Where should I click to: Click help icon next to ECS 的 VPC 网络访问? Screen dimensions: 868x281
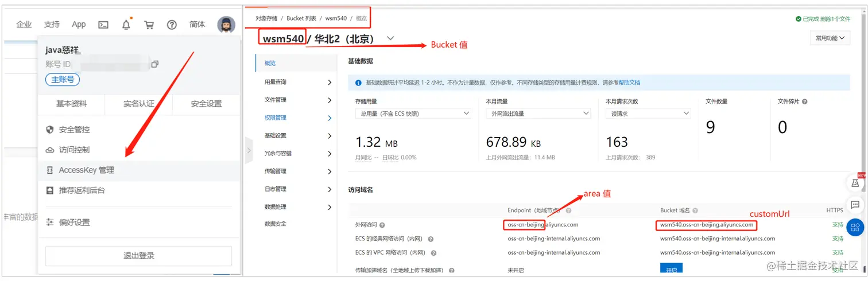pyautogui.click(x=433, y=253)
